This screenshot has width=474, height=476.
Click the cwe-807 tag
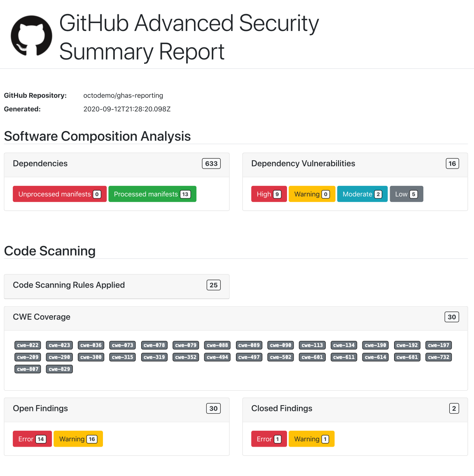(x=28, y=369)
